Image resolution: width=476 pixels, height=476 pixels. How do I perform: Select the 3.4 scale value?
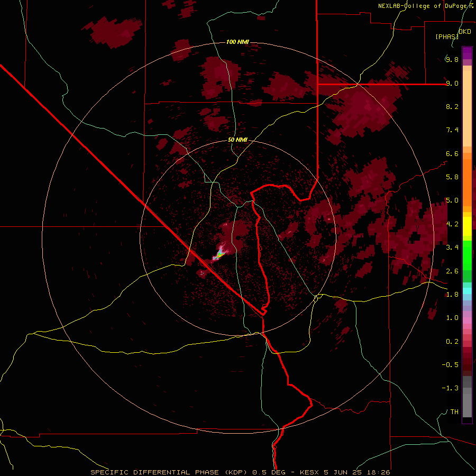(452, 248)
